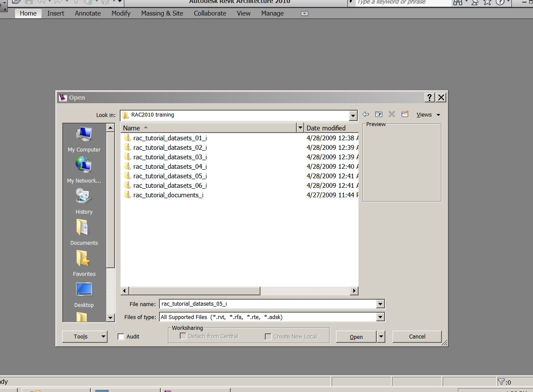Image resolution: width=533 pixels, height=392 pixels.
Task: Toggle the ribbon minimize button
Action: pos(305,13)
